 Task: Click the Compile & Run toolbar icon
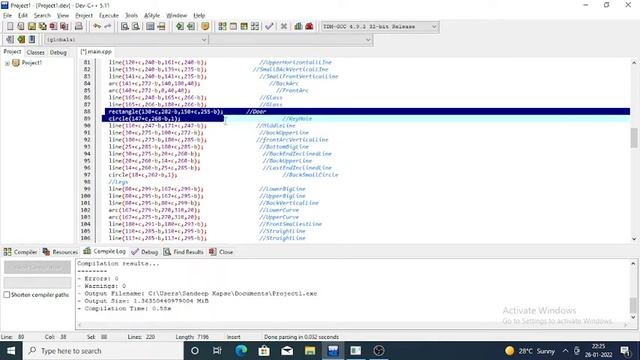[244, 27]
